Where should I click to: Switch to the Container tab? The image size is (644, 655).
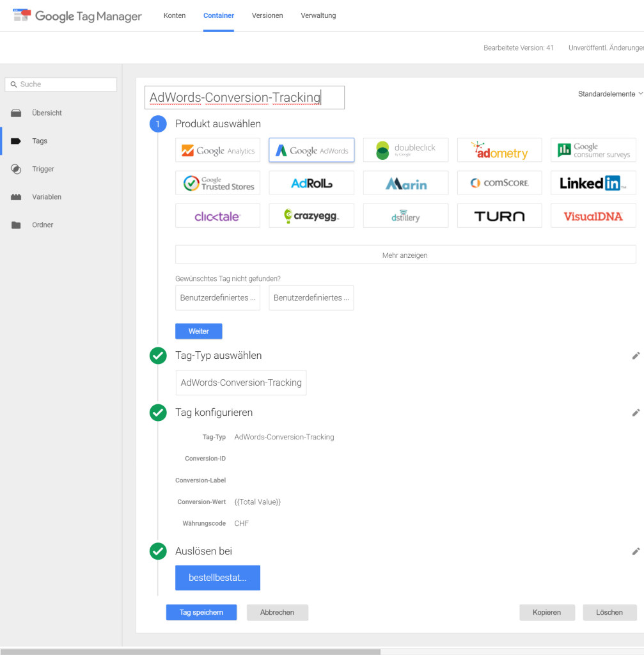click(219, 15)
